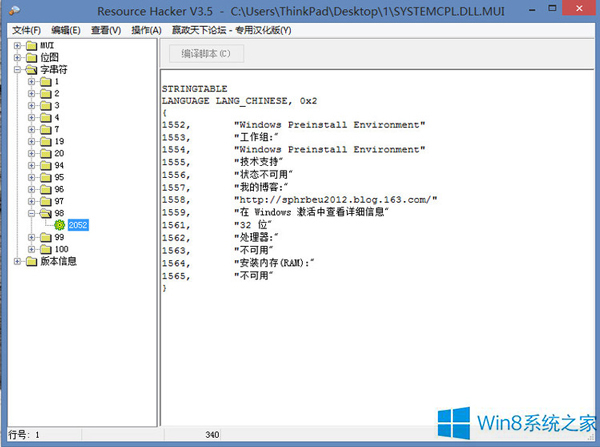Minimize the Resource Hacker window
Viewport: 600px width, 447px height.
(x=532, y=10)
